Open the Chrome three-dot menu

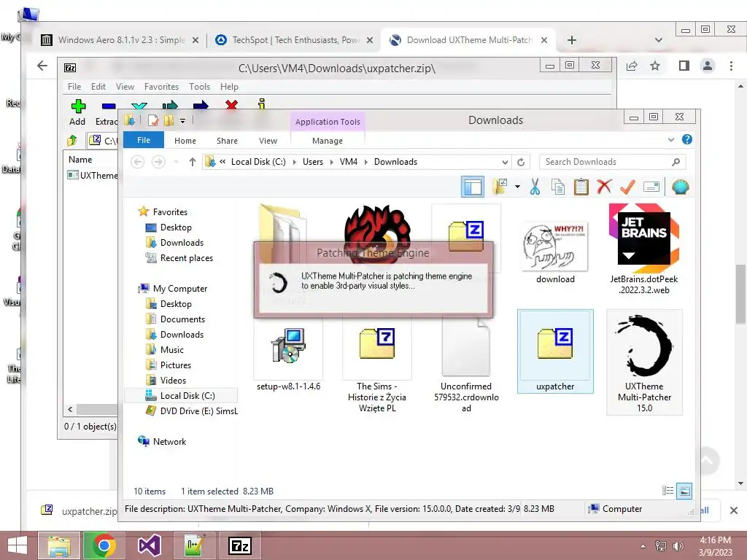(731, 66)
